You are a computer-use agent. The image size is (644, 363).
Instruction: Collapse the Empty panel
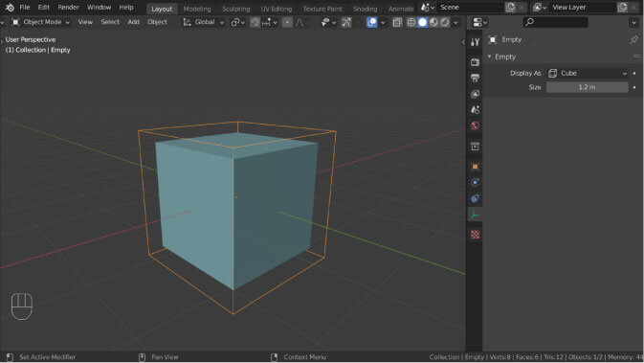click(490, 57)
